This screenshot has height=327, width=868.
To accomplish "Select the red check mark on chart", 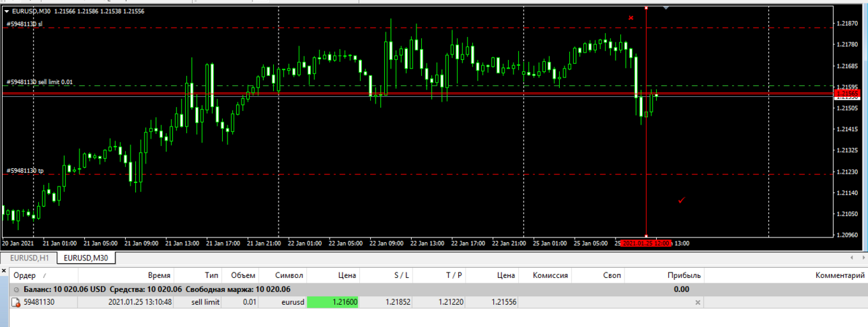I will point(682,201).
